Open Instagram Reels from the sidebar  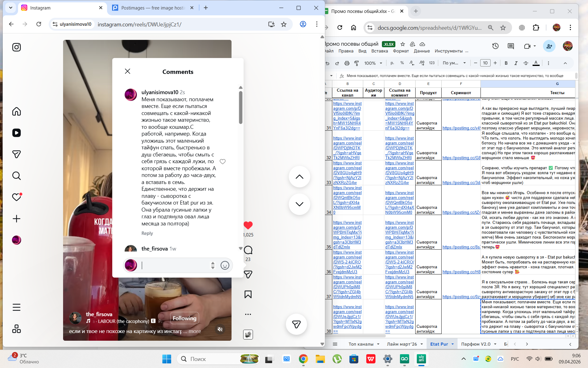point(17,133)
